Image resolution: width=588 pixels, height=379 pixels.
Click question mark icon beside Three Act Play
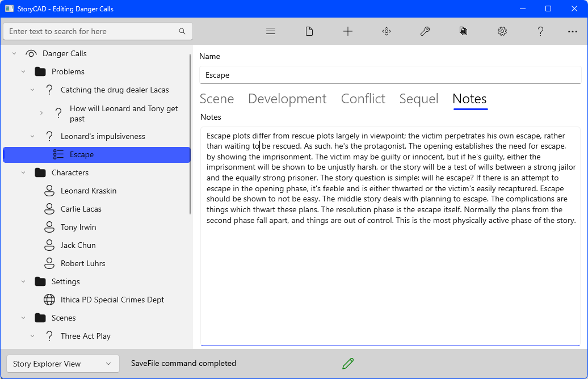click(49, 336)
